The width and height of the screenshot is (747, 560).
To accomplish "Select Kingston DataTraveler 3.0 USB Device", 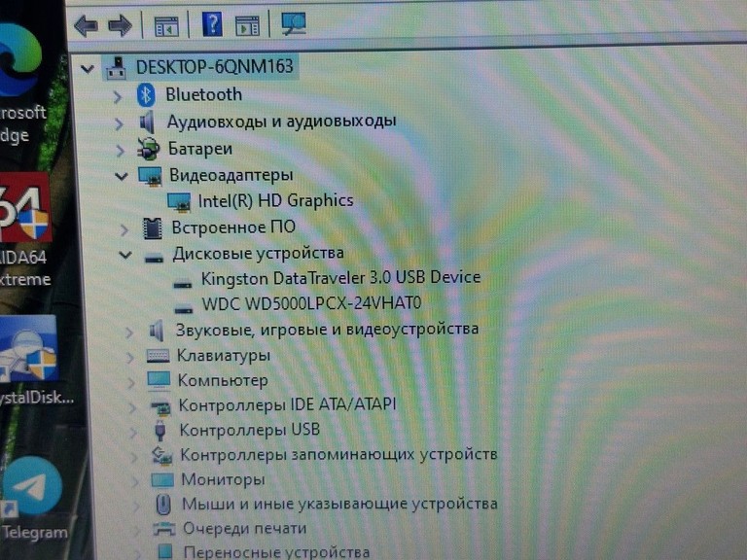I will [340, 278].
